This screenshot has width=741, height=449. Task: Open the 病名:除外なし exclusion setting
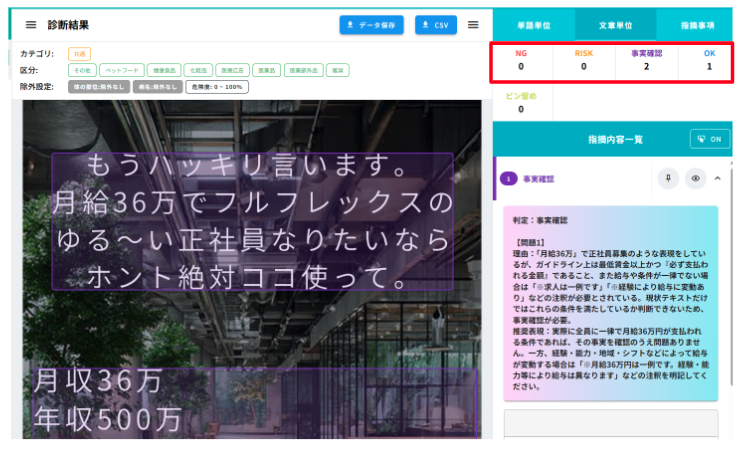(x=157, y=87)
